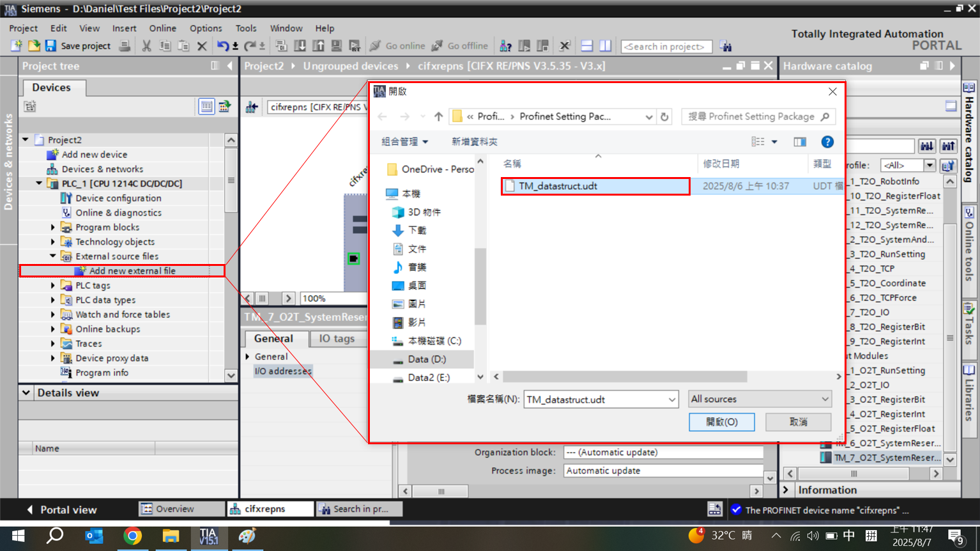Open the 組合管理 organize dropdown

tap(404, 142)
